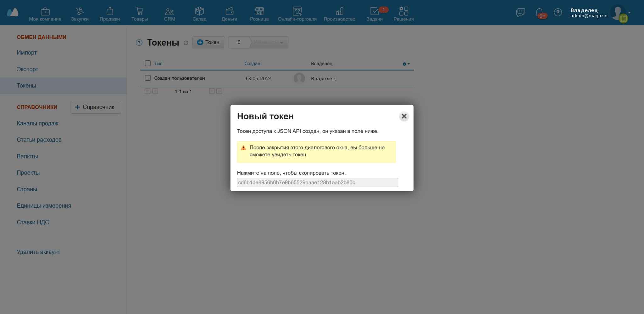Go to last page of tokens
The width and height of the screenshot is (644, 314).
coord(219,91)
